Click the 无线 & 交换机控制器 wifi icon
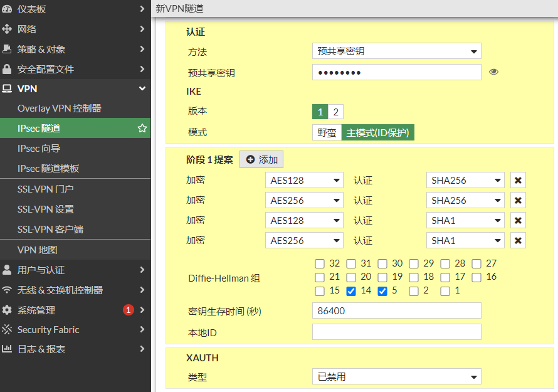558x392 pixels. 8,290
